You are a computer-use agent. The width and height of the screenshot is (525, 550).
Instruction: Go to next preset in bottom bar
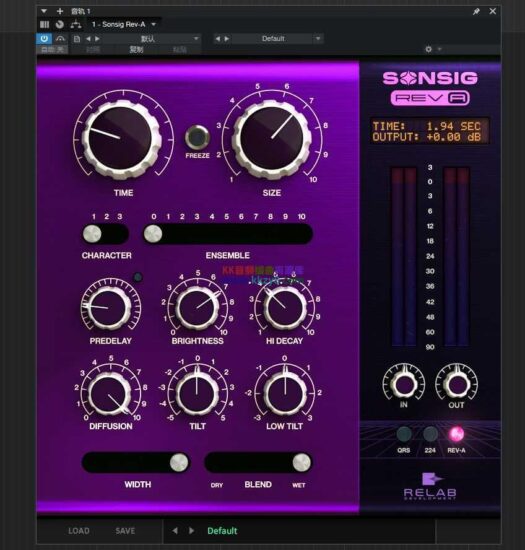[191, 531]
